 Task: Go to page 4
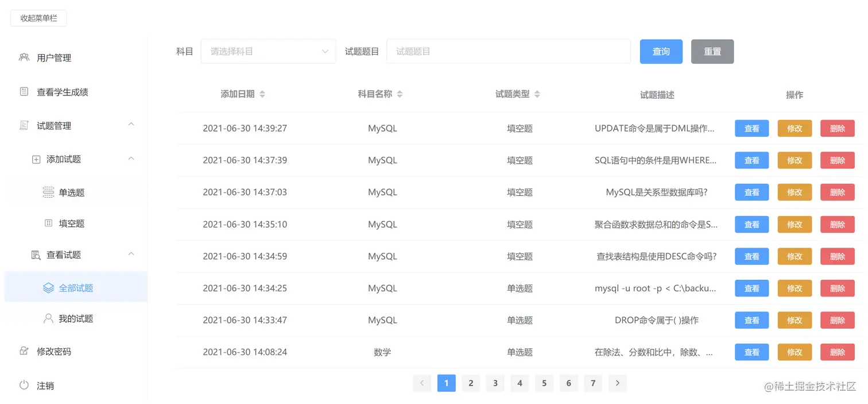520,383
